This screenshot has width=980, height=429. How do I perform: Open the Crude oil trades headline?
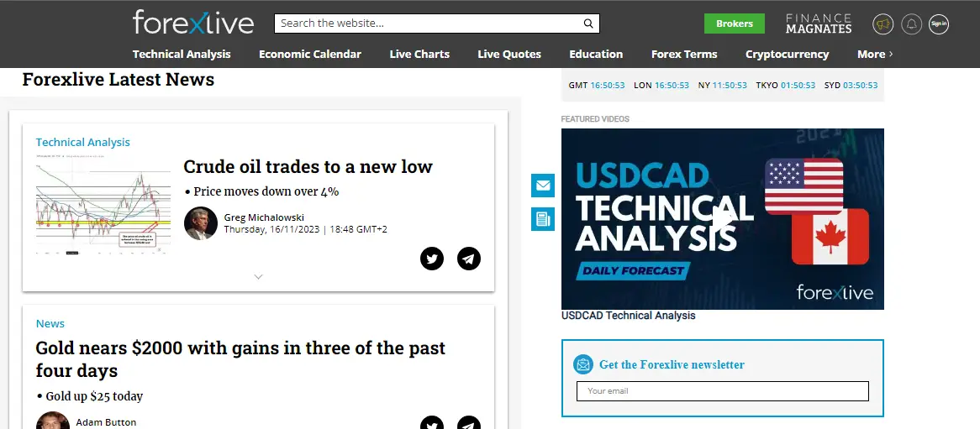(x=308, y=167)
